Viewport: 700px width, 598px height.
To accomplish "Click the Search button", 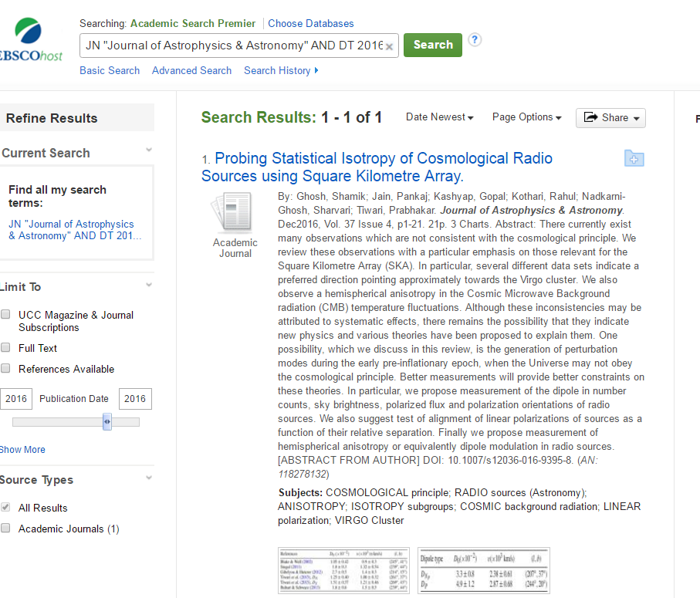I will click(433, 45).
